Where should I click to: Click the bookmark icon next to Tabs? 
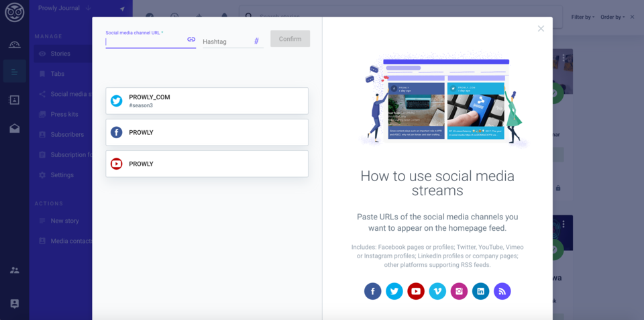pos(42,74)
